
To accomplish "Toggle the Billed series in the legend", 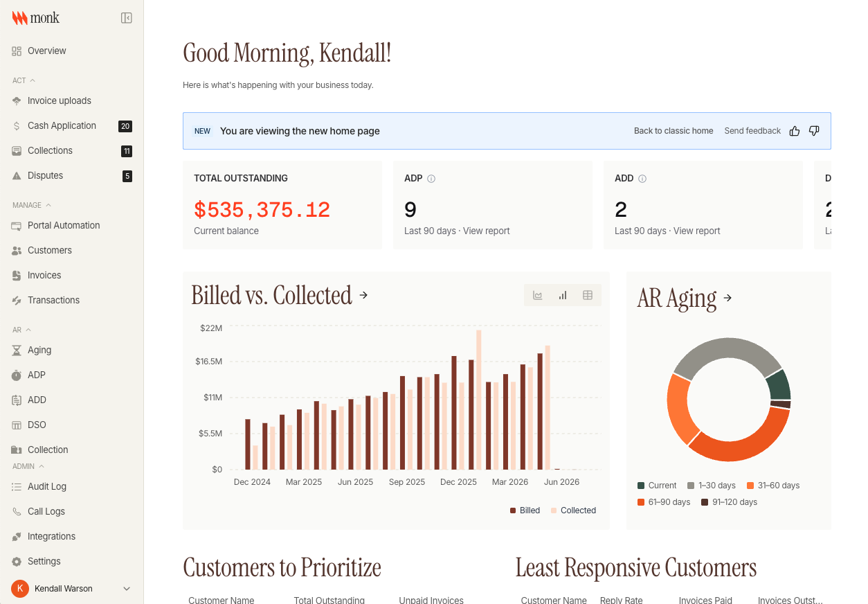I will click(x=525, y=510).
